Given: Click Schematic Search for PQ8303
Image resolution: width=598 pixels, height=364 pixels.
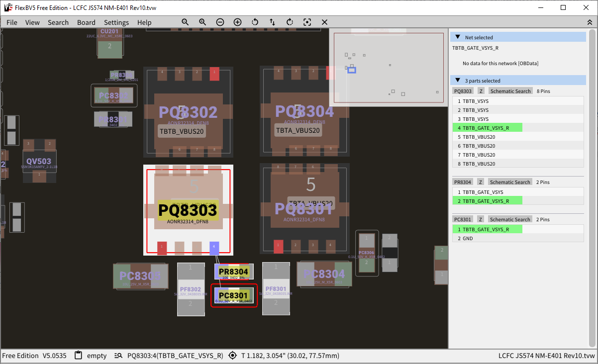Looking at the screenshot, I should click(510, 91).
